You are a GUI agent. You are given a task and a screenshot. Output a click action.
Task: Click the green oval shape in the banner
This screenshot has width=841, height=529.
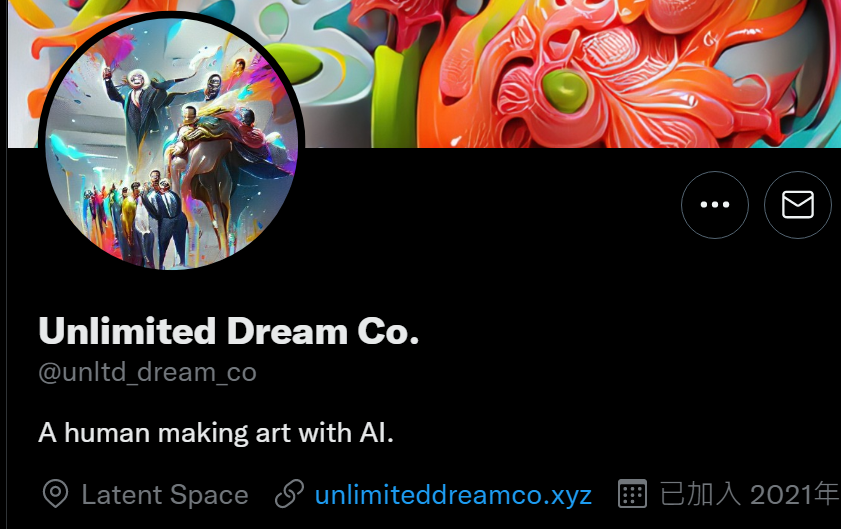(564, 90)
